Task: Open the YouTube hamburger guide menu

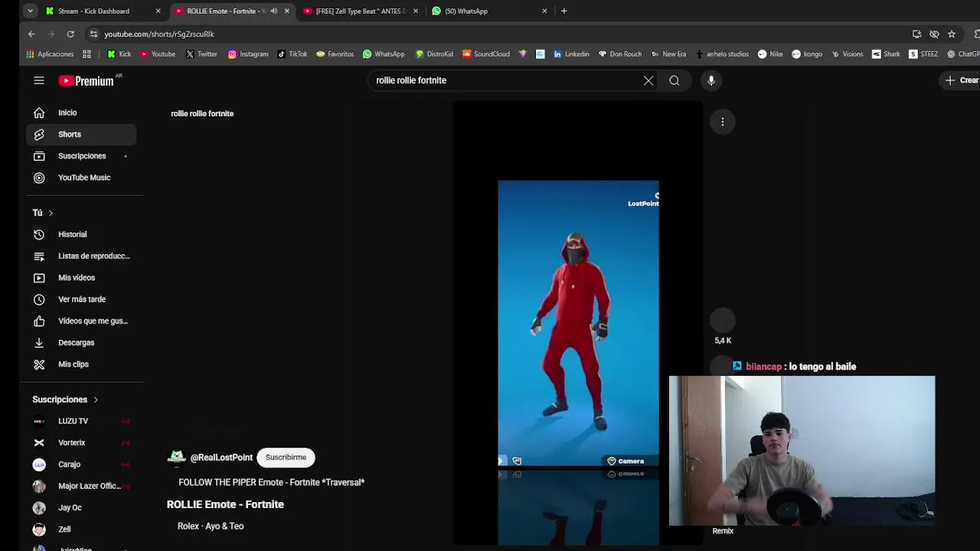Action: coord(39,80)
